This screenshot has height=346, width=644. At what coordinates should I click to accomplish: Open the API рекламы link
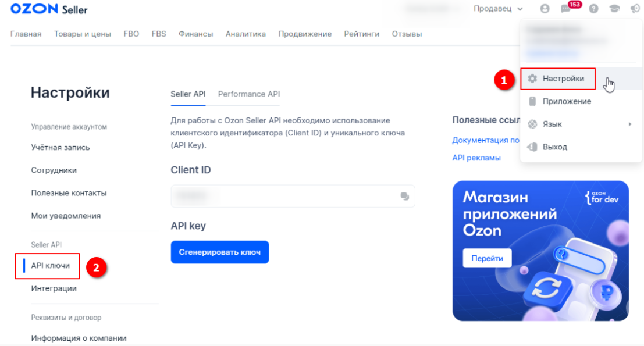[476, 158]
